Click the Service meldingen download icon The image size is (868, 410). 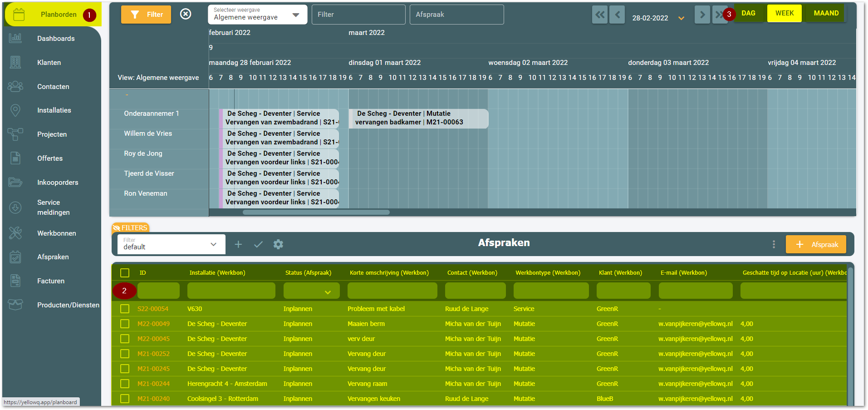[15, 207]
